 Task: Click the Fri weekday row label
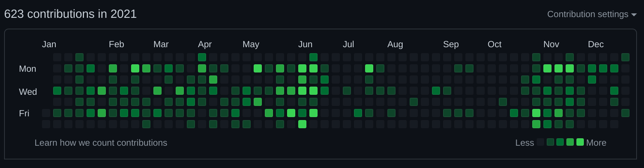[x=24, y=113]
